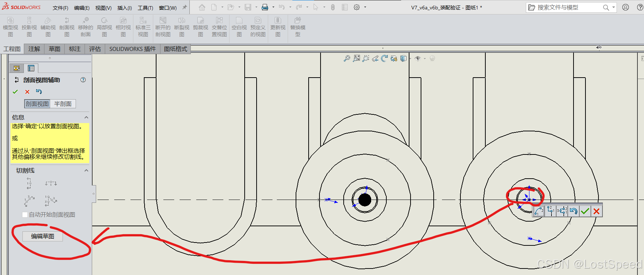Click the Crop View (剪裁视图) tool

click(201, 27)
